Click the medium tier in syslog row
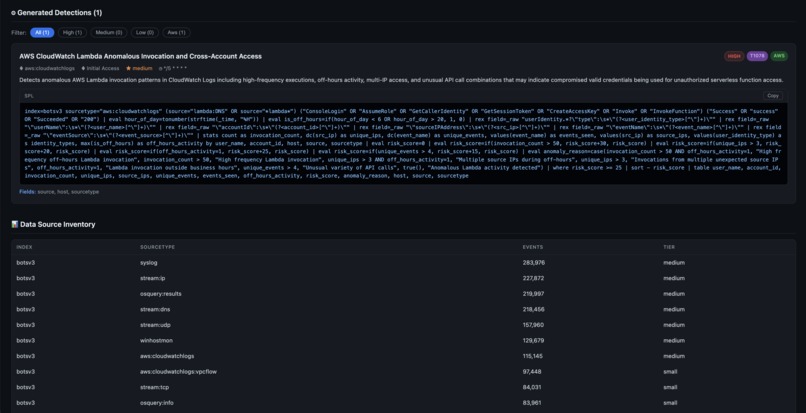Viewport: 806px width, 413px height. (x=674, y=263)
